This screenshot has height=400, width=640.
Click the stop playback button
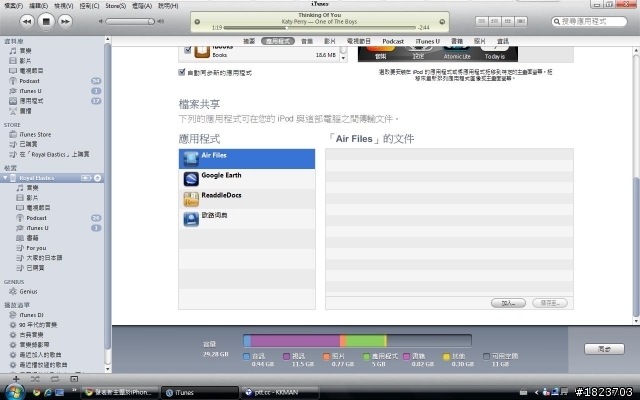[x=46, y=21]
